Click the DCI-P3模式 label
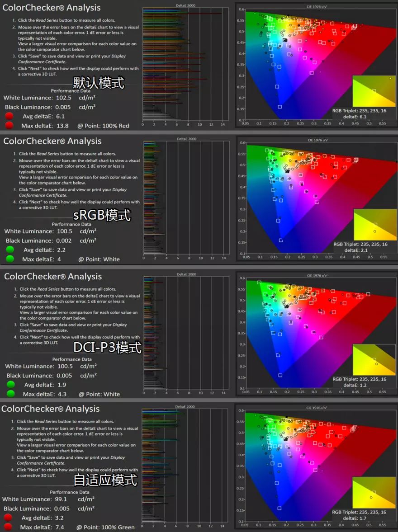 [107, 348]
